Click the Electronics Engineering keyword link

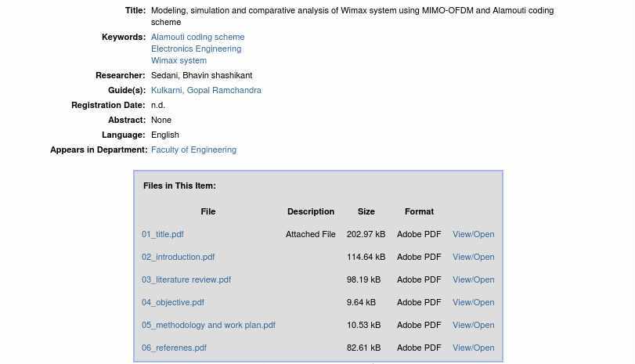(196, 49)
